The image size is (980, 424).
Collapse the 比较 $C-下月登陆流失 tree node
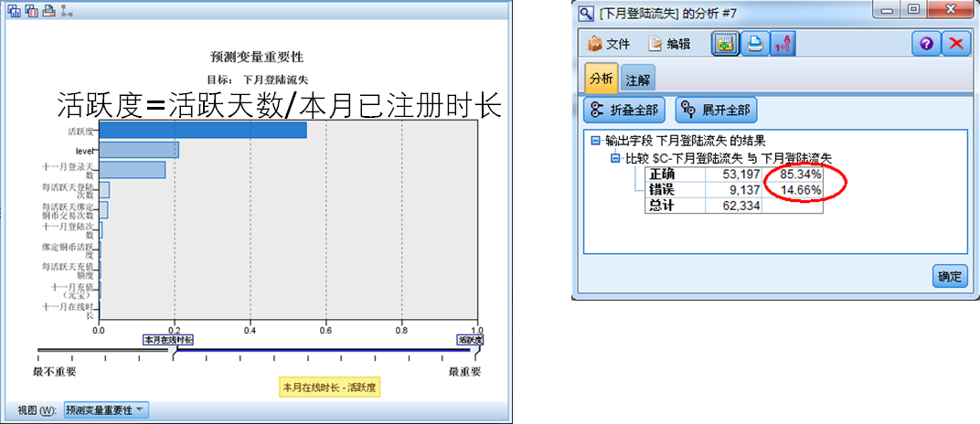point(615,158)
